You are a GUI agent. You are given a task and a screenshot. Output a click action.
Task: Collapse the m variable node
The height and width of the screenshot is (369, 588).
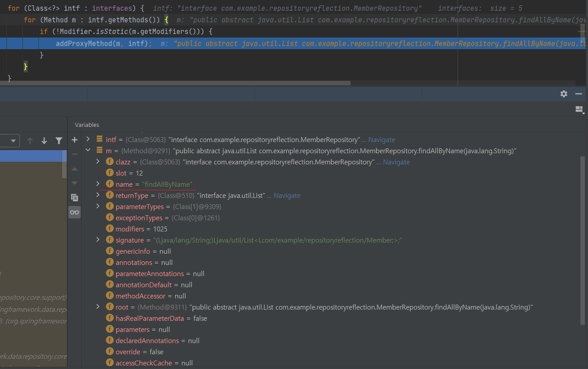[x=88, y=151]
